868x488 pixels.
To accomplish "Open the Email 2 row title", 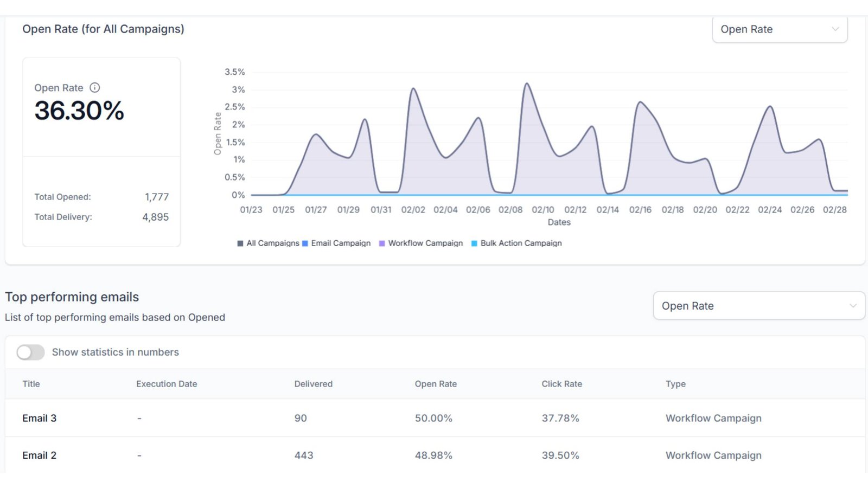I will (39, 455).
